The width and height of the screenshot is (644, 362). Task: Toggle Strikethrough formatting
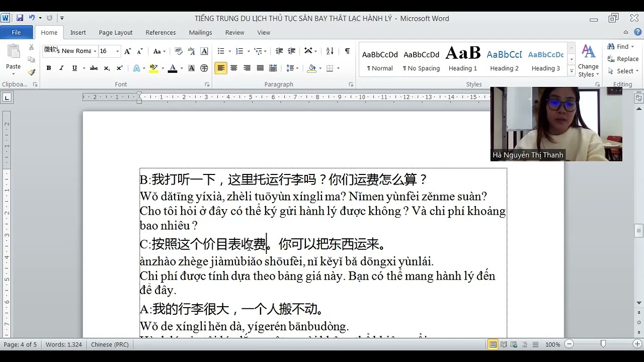pyautogui.click(x=94, y=68)
